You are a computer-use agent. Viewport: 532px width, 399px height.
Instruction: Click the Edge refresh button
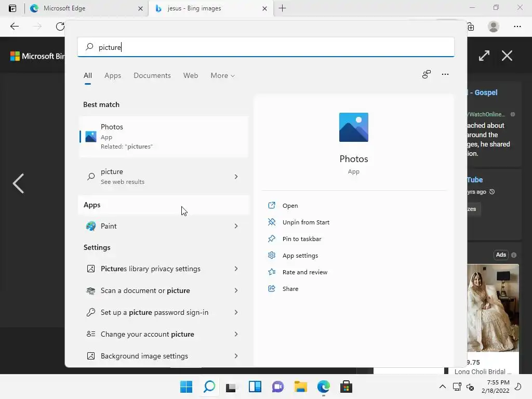click(x=60, y=26)
